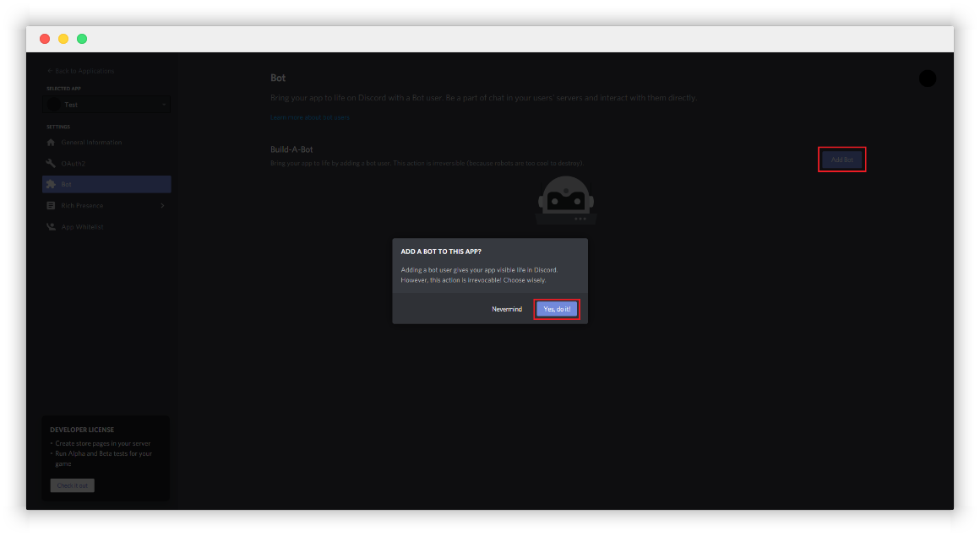Click the back arrow beside Back to Applications
This screenshot has width=980, height=536.
tap(50, 71)
